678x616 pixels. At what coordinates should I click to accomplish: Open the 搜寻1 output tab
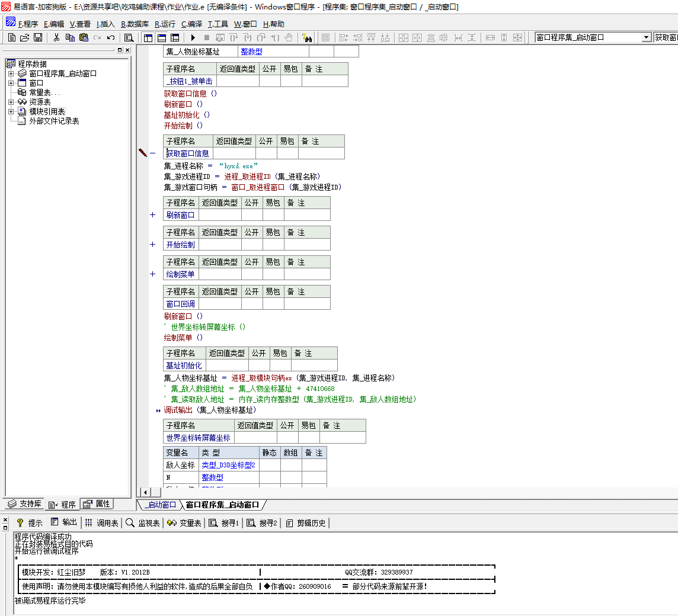coord(224,523)
